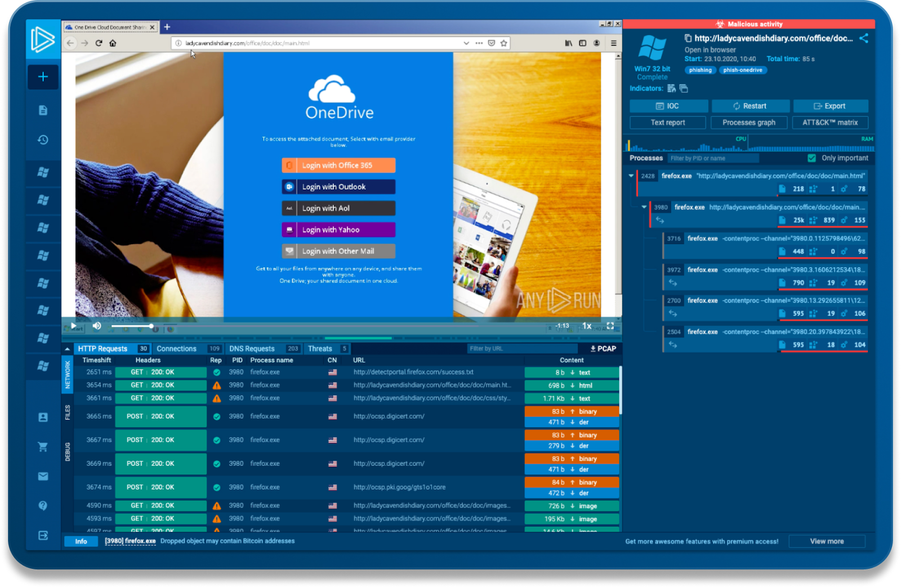This screenshot has width=901, height=588.
Task: Download the PCAP file
Action: tap(603, 349)
